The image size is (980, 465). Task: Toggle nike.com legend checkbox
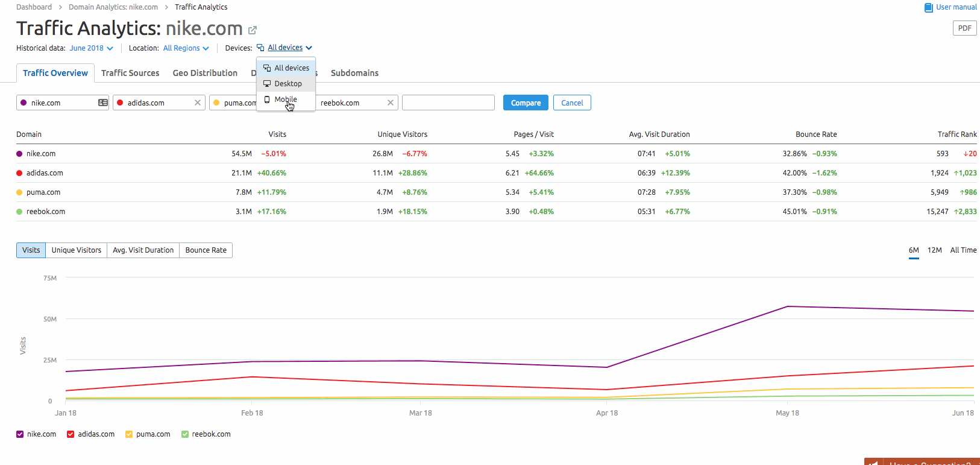point(20,434)
